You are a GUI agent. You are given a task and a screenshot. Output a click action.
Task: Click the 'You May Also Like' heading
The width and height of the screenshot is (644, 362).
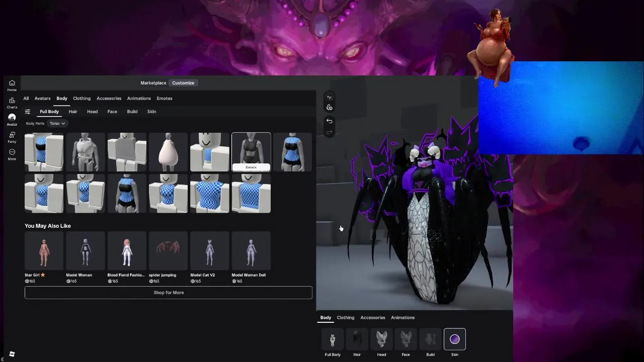pos(48,226)
